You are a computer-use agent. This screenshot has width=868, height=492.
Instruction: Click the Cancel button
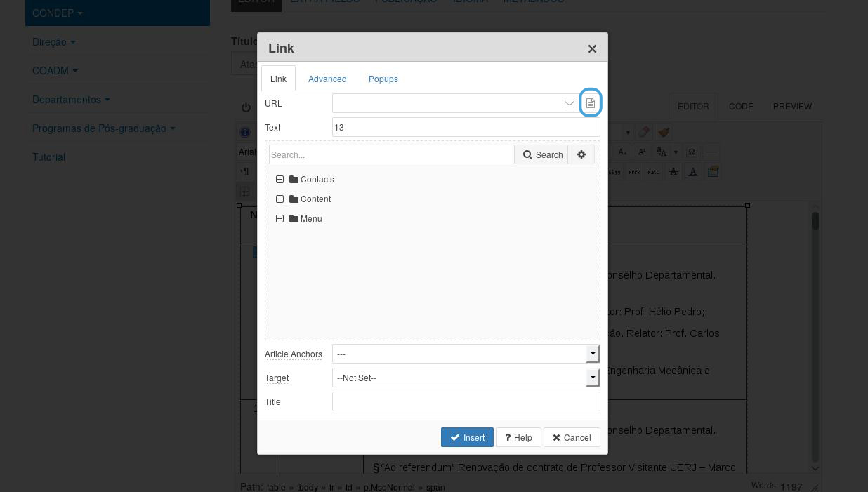[572, 437]
